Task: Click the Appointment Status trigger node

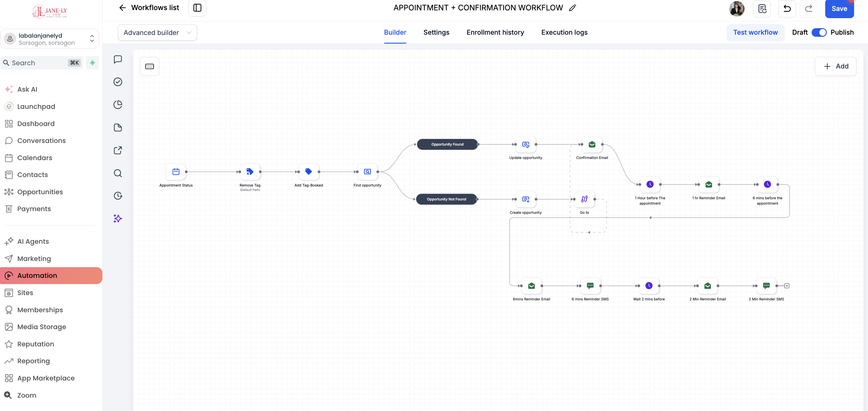Action: (x=176, y=172)
